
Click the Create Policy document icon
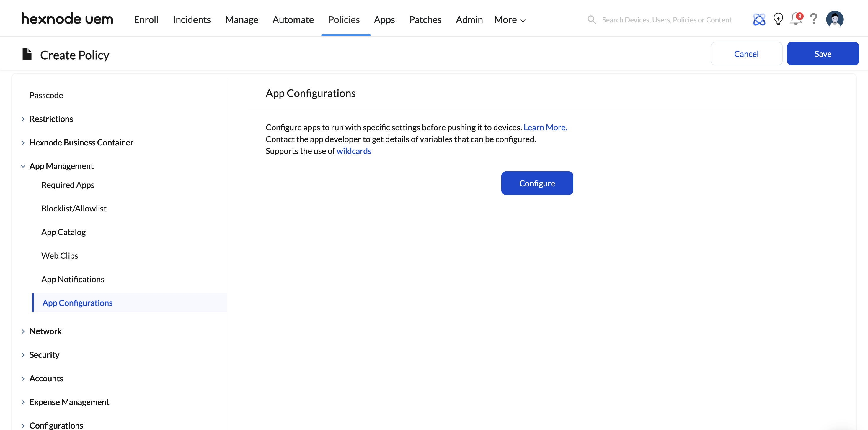[27, 54]
